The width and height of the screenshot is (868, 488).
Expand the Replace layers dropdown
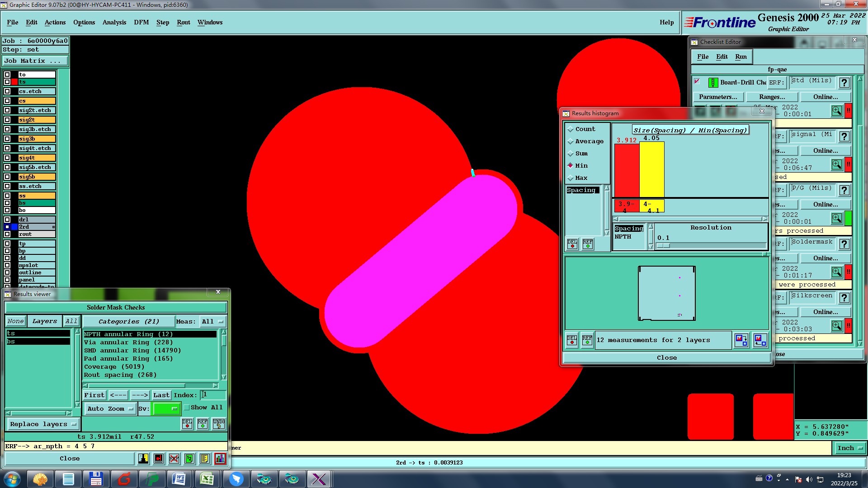(43, 424)
